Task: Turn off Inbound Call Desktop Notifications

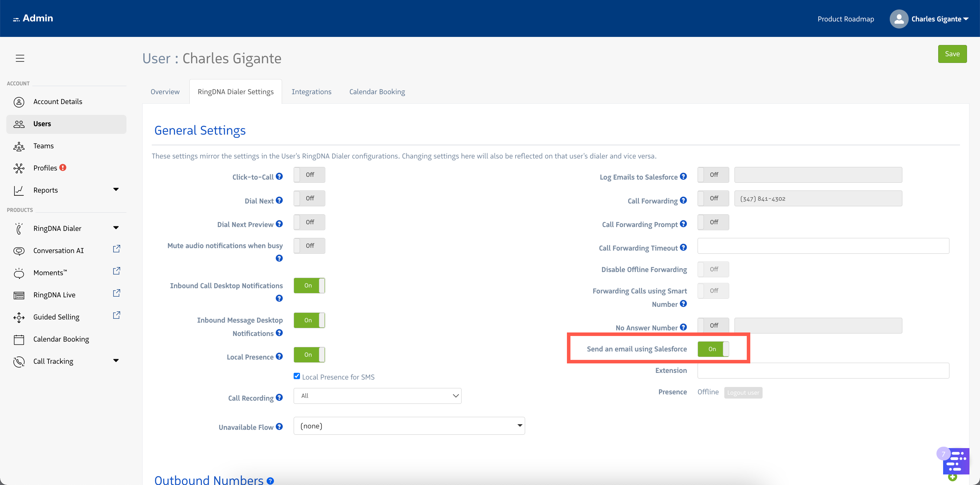Action: [x=309, y=285]
